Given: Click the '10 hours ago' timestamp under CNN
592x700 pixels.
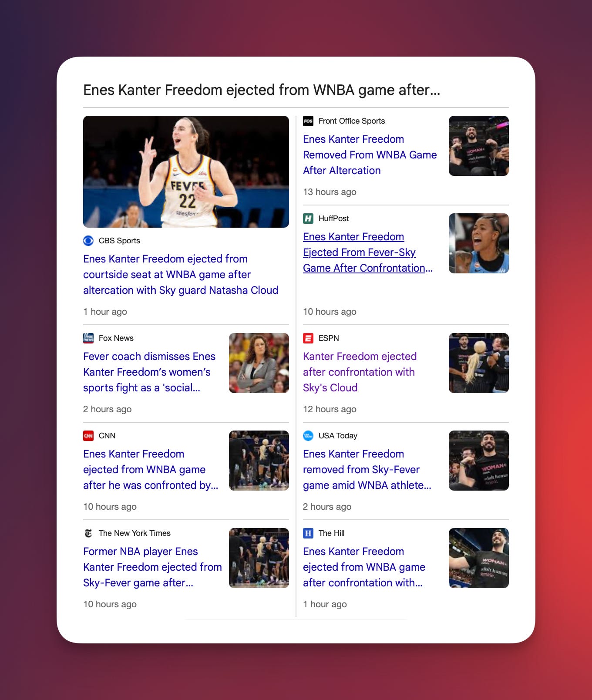Looking at the screenshot, I should (x=110, y=507).
